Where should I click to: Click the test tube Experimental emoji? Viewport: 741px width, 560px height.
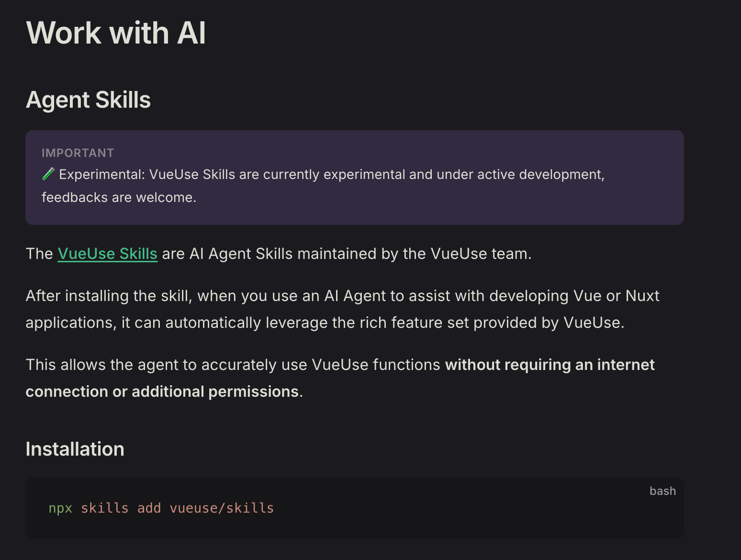(48, 174)
